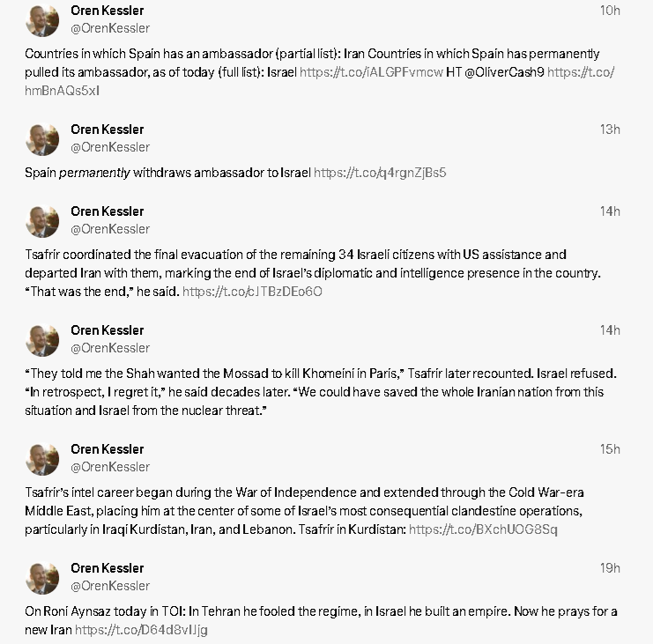
Task: Click avatar on the Khomeini in Paris tweet
Action: point(42,339)
